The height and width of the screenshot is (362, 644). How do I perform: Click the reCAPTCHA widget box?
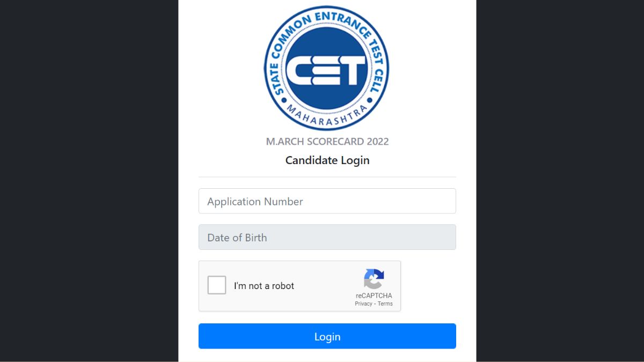pos(299,286)
